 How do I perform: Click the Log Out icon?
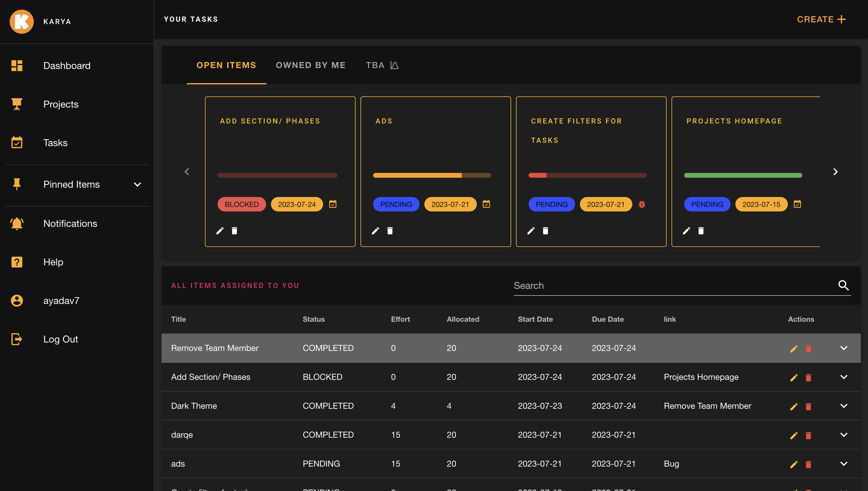17,339
